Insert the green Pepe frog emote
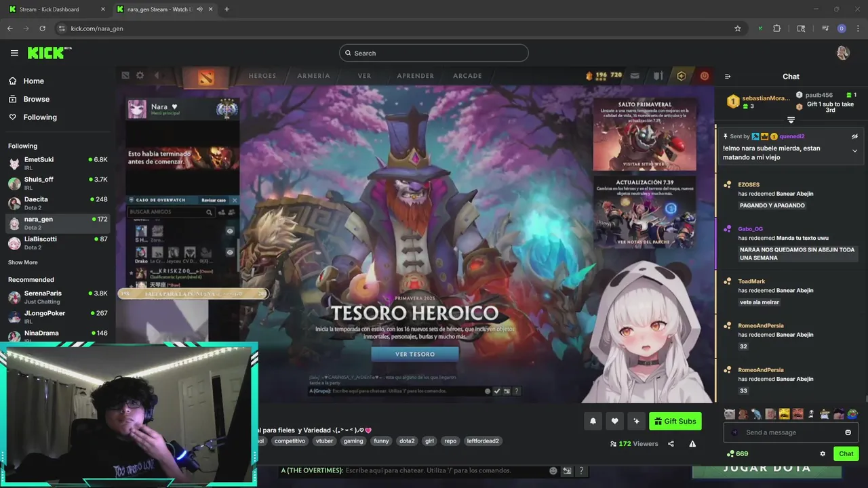 [x=852, y=414]
